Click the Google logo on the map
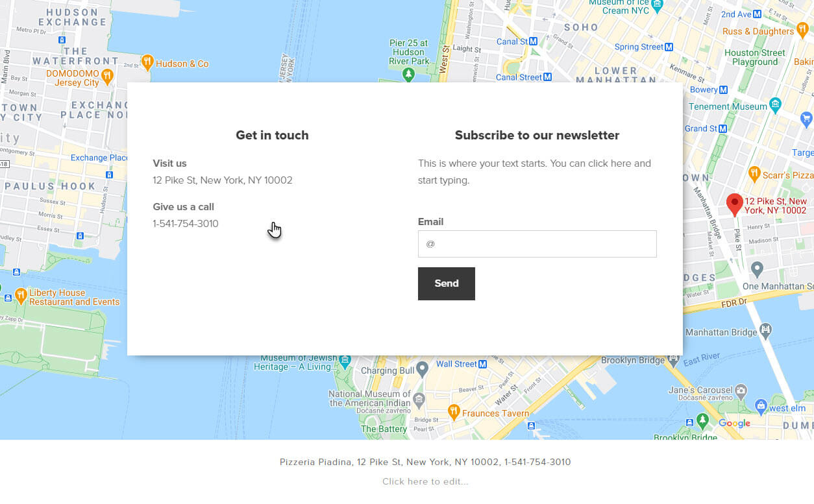 click(734, 424)
